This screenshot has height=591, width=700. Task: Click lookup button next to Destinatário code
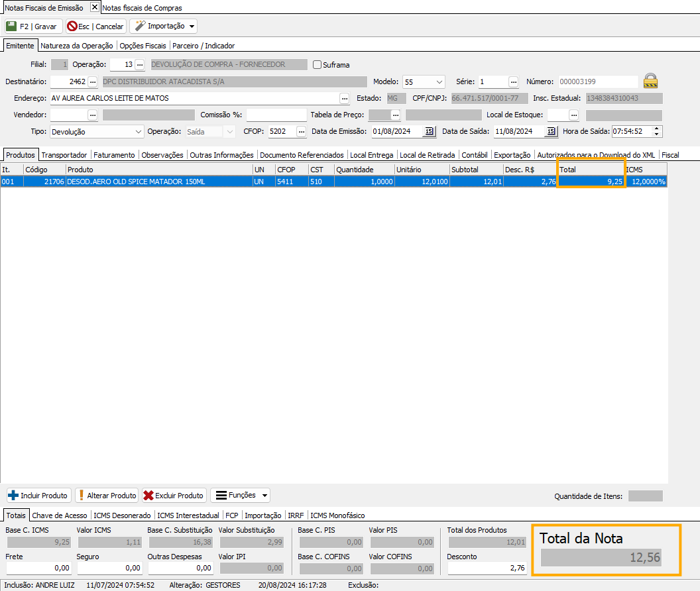click(x=93, y=81)
